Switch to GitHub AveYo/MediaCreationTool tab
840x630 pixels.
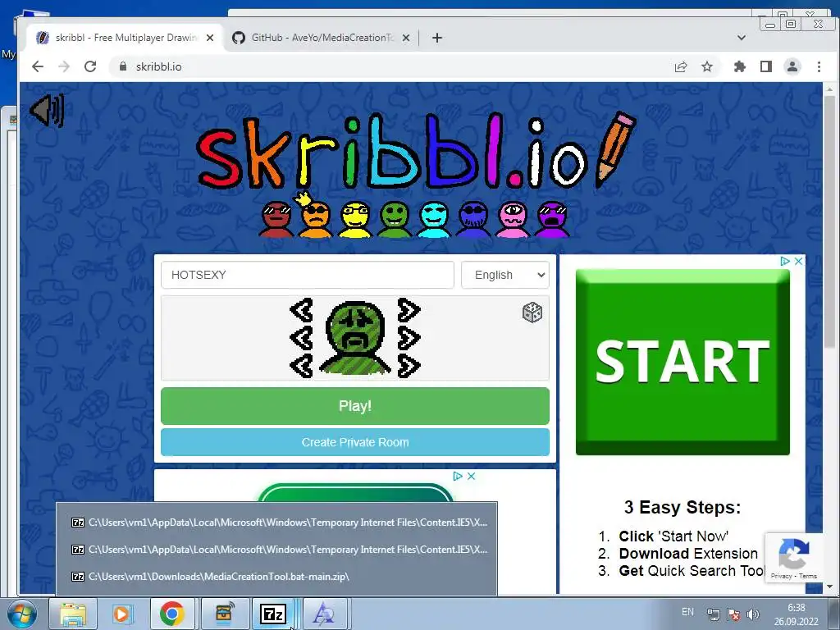tap(322, 38)
